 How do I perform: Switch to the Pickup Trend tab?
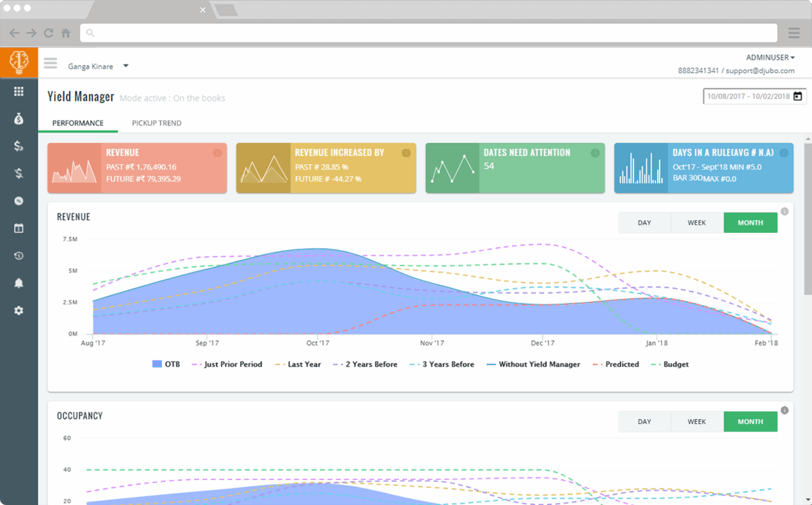pyautogui.click(x=156, y=123)
